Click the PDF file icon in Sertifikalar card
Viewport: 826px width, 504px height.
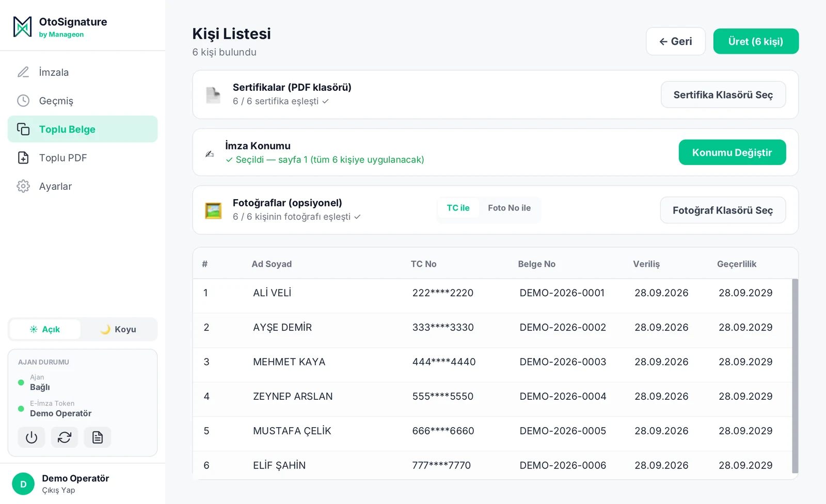(213, 95)
